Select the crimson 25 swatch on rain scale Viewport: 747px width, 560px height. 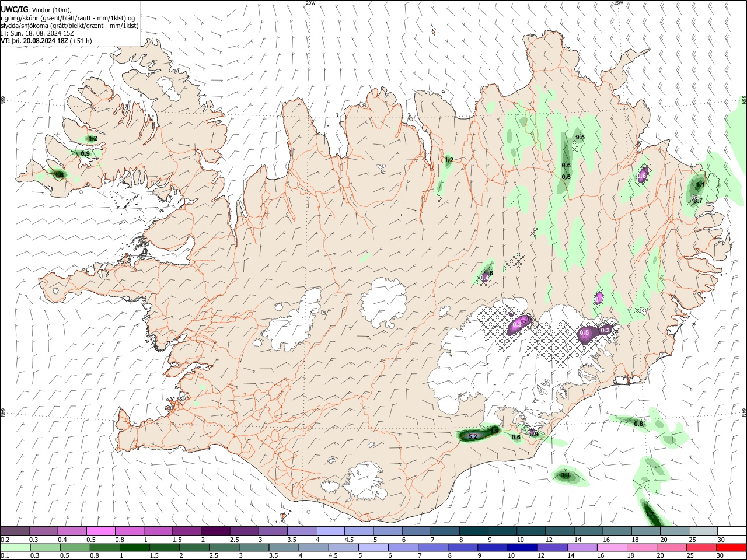click(703, 548)
